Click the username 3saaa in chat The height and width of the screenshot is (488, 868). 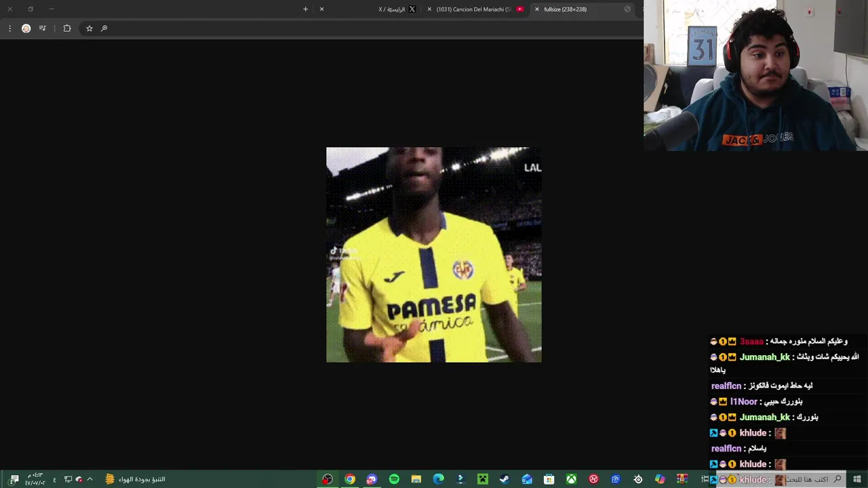click(751, 342)
